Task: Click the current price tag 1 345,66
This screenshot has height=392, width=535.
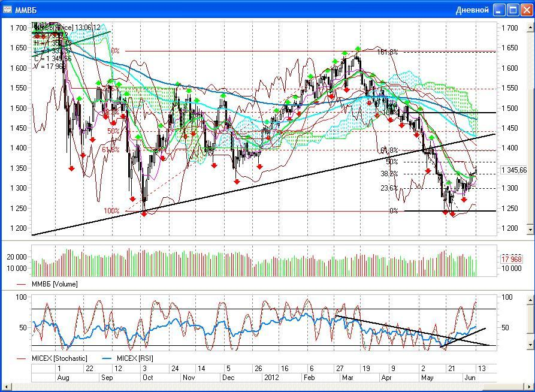Action: click(x=513, y=170)
